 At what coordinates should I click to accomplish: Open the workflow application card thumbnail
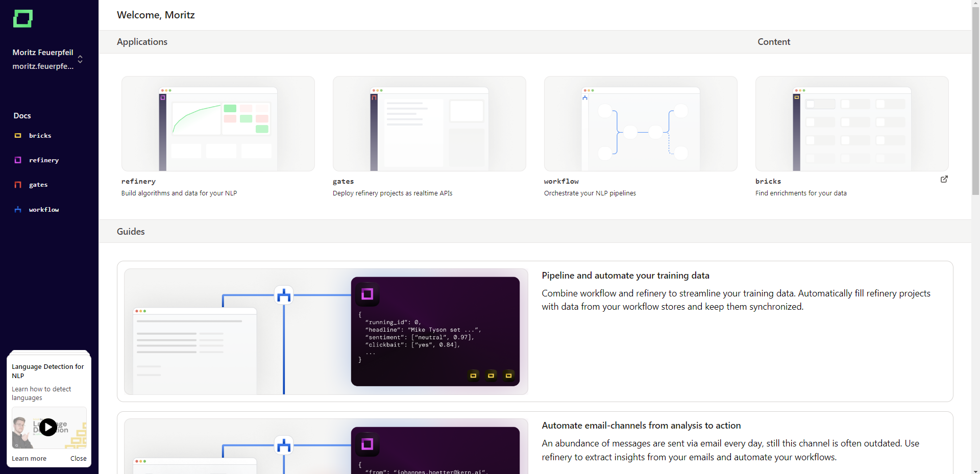pyautogui.click(x=641, y=123)
